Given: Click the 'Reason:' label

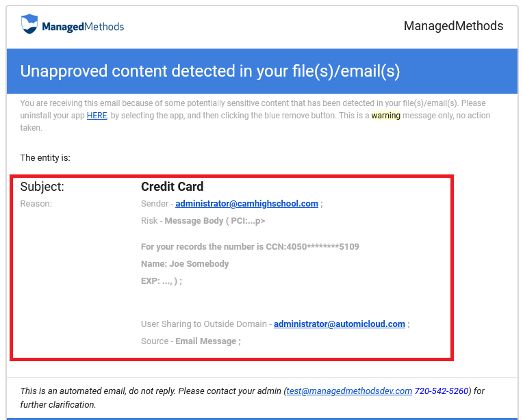Looking at the screenshot, I should [x=36, y=203].
